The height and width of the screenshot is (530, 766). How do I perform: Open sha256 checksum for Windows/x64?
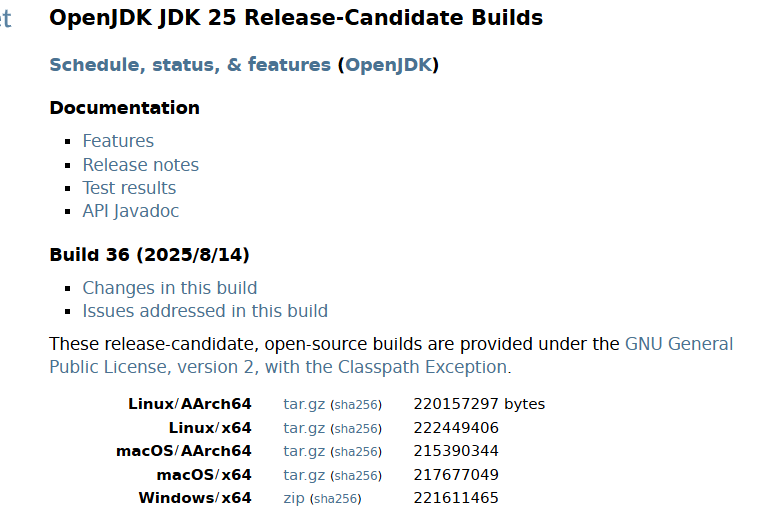[335, 499]
